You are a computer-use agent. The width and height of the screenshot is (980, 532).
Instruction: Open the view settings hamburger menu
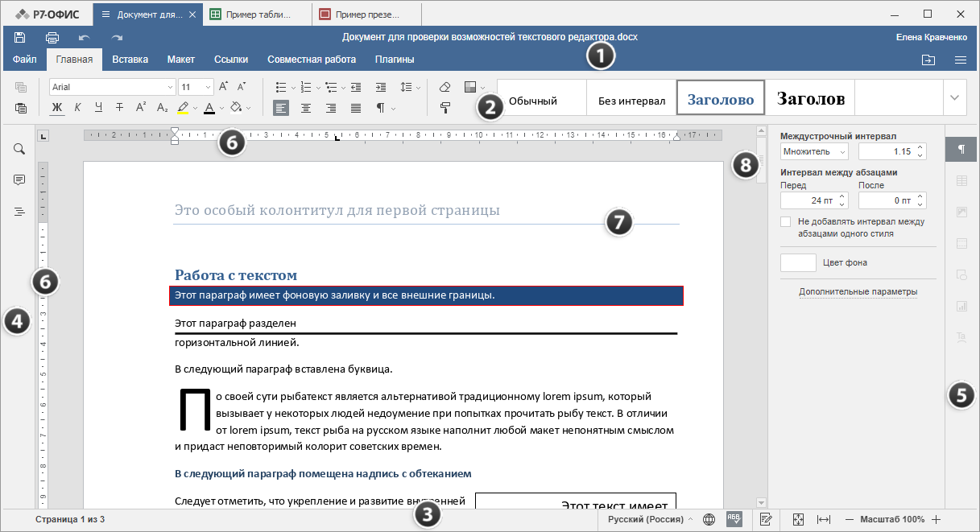pos(961,60)
